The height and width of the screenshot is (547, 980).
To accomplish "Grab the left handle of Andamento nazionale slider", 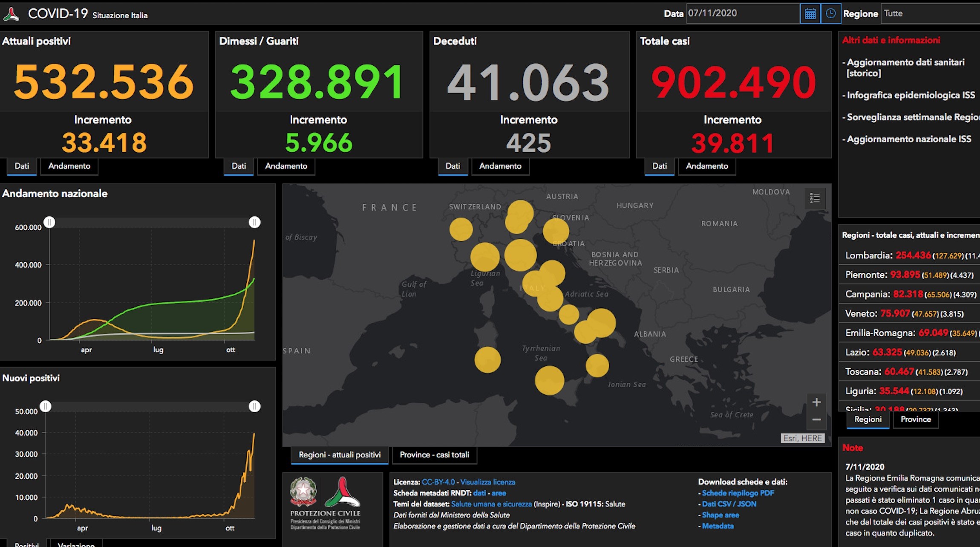I will [x=49, y=222].
